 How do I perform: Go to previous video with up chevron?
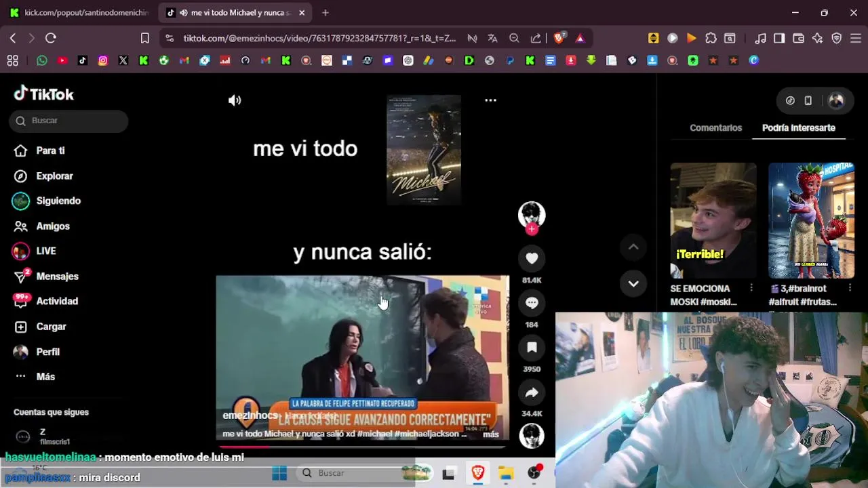pos(633,247)
